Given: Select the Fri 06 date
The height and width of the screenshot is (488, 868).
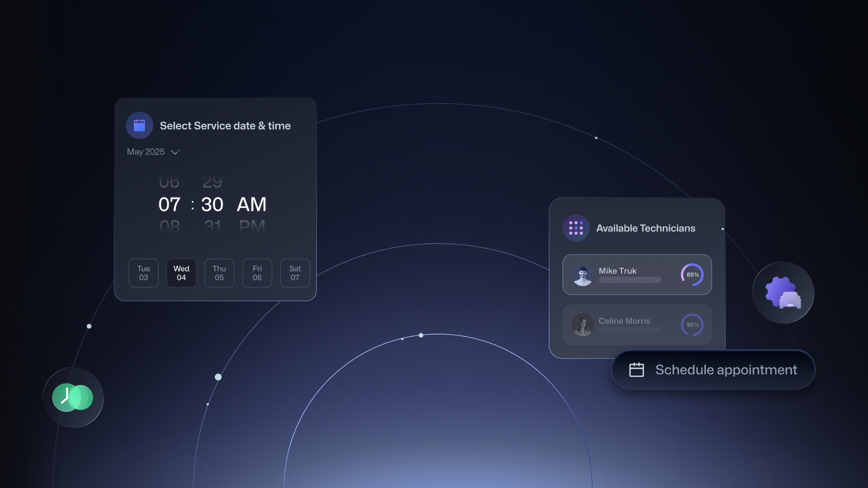Looking at the screenshot, I should pyautogui.click(x=257, y=273).
